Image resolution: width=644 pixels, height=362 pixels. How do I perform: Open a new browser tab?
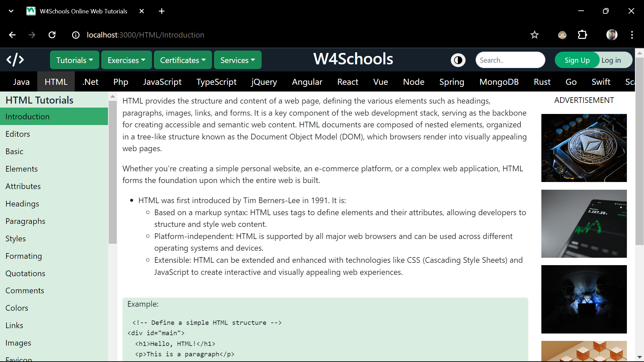162,11
